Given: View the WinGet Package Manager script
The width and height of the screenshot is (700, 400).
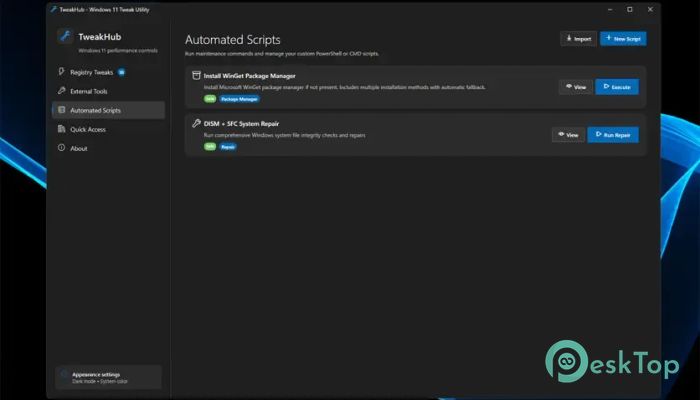Looking at the screenshot, I should tap(576, 87).
